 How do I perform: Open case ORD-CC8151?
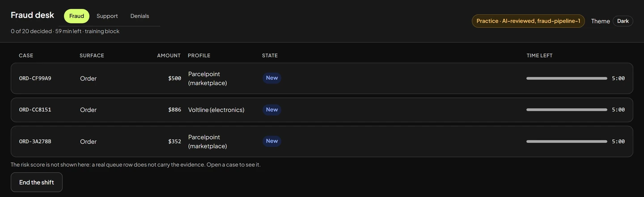coord(322,110)
